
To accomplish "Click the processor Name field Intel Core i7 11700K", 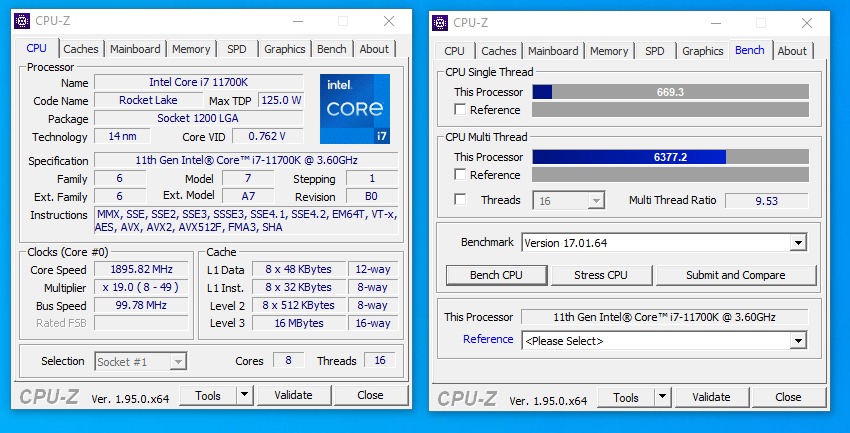I will tap(199, 82).
